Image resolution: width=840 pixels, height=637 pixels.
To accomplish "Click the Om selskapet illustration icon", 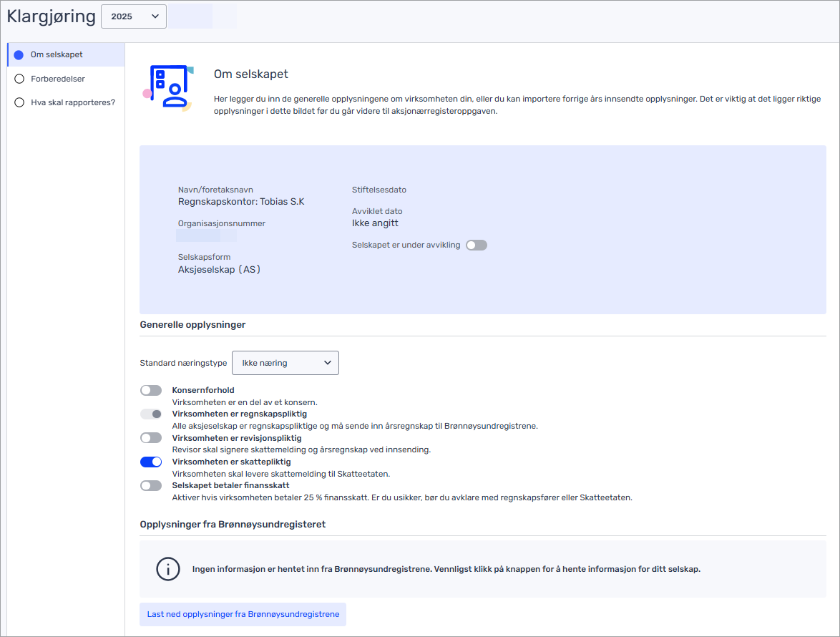I will [x=168, y=87].
